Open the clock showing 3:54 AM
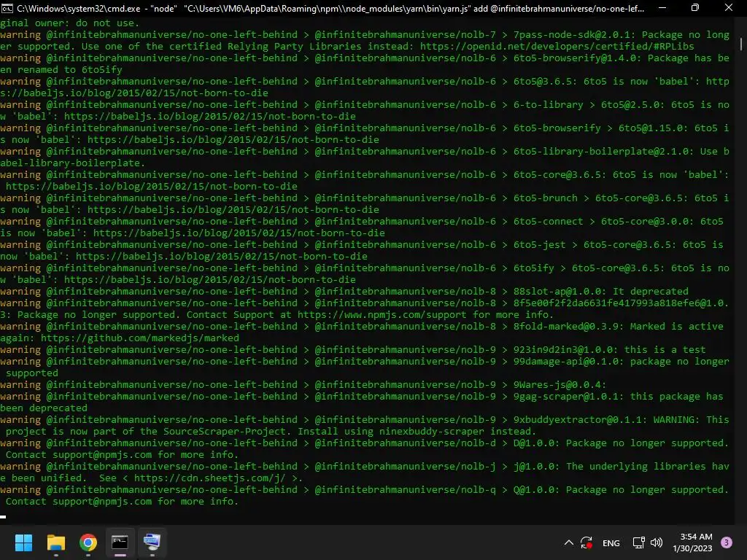The width and height of the screenshot is (747, 560). [x=693, y=542]
